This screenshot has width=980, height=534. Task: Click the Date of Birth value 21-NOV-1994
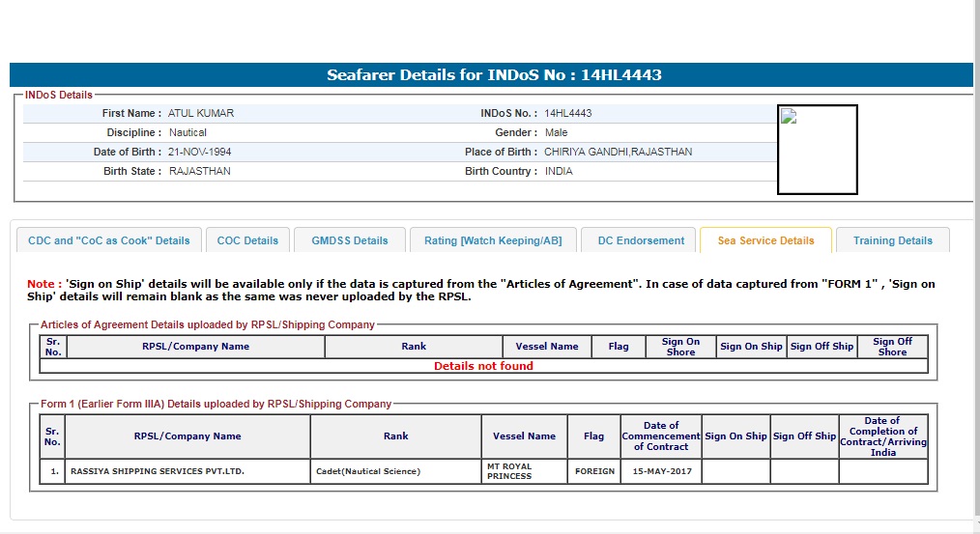coord(199,152)
